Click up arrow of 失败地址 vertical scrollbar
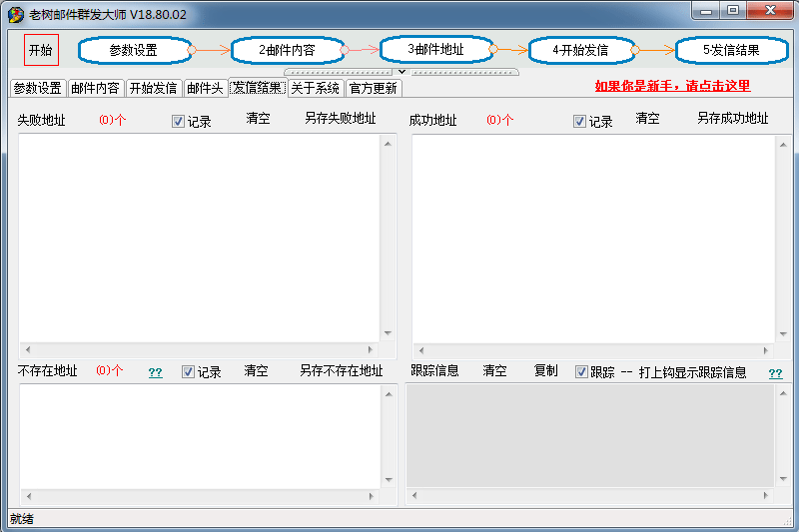799x532 pixels. pos(388,144)
